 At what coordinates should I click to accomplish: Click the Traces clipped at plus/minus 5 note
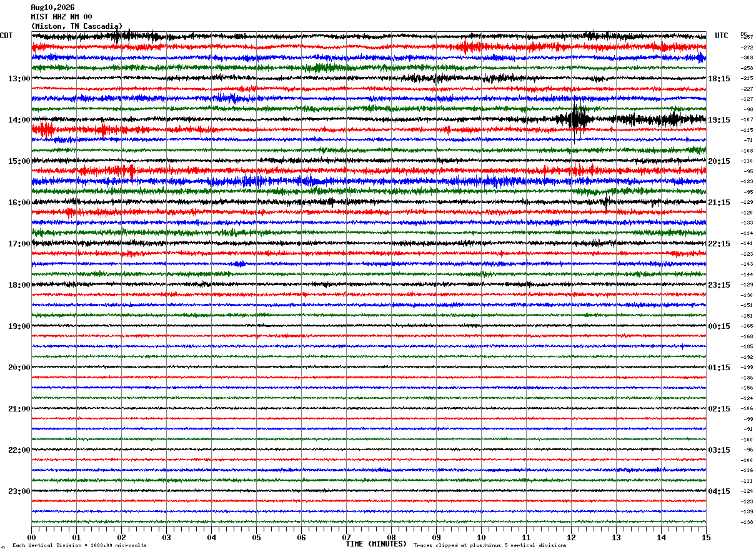click(490, 545)
